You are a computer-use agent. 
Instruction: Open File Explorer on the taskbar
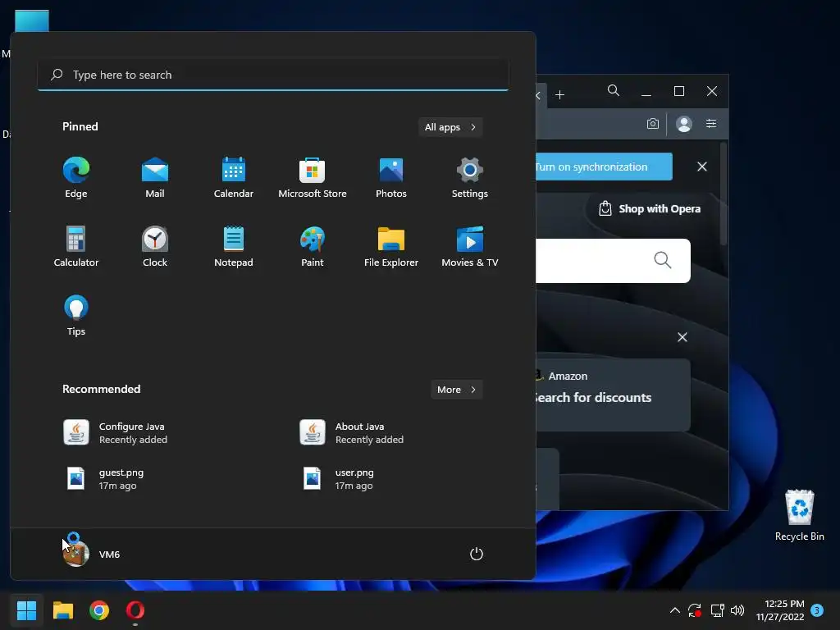point(62,610)
